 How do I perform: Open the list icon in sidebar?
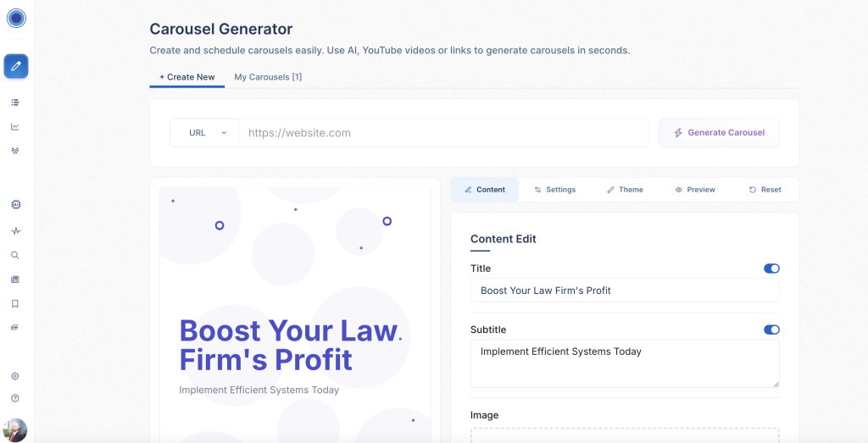pyautogui.click(x=15, y=102)
